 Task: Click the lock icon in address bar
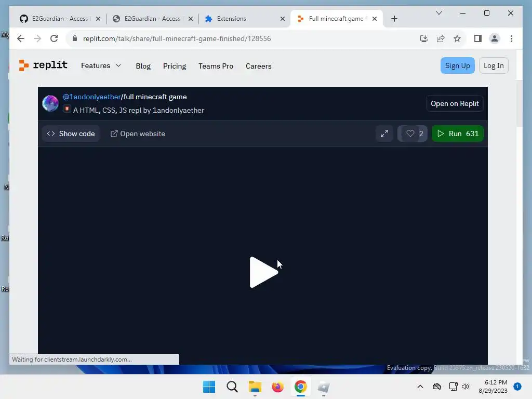click(75, 38)
